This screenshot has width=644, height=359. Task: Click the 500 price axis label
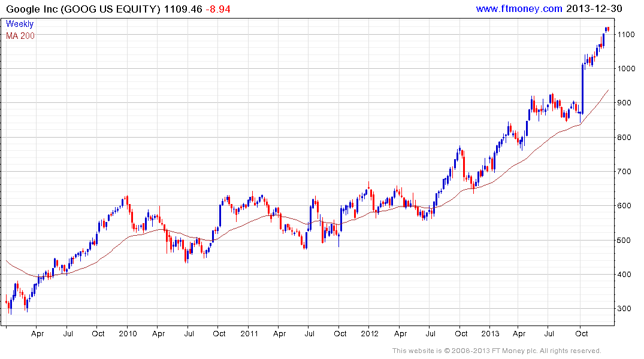click(625, 241)
